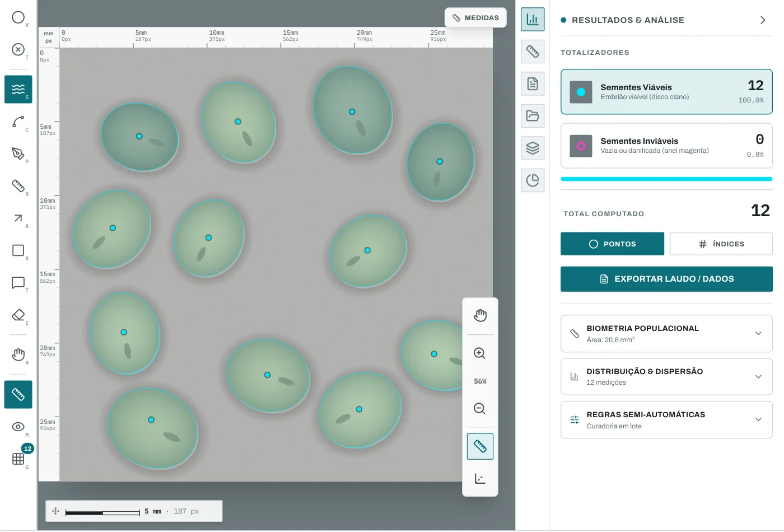
Task: Open the pie chart statistics panel
Action: [533, 180]
